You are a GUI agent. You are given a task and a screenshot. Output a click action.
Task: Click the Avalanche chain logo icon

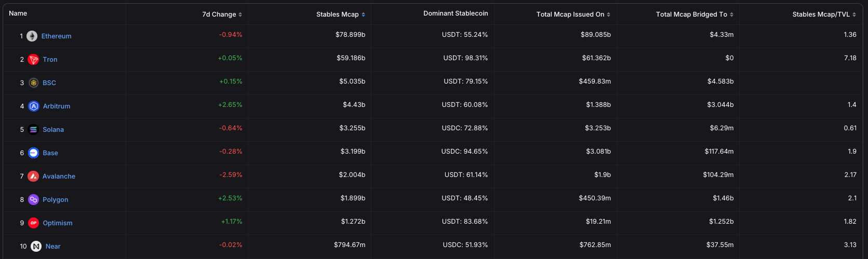pos(33,176)
